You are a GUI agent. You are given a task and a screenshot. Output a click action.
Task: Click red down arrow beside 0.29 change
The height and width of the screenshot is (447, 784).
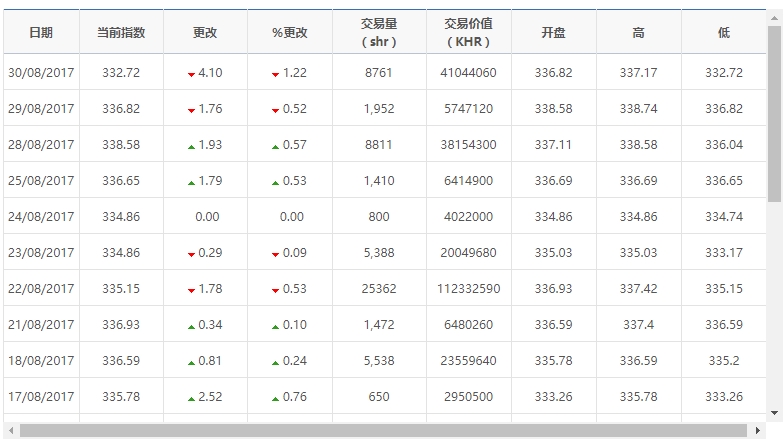(191, 254)
